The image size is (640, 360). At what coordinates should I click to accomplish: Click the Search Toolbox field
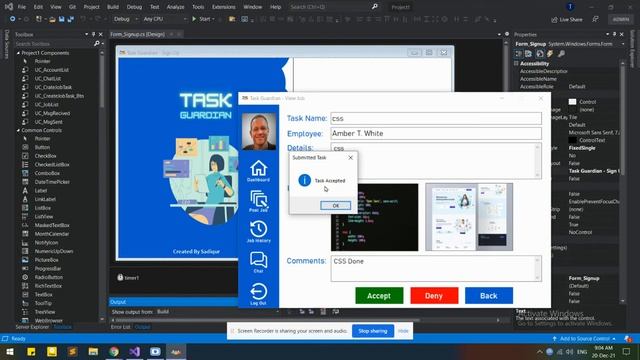[x=55, y=44]
